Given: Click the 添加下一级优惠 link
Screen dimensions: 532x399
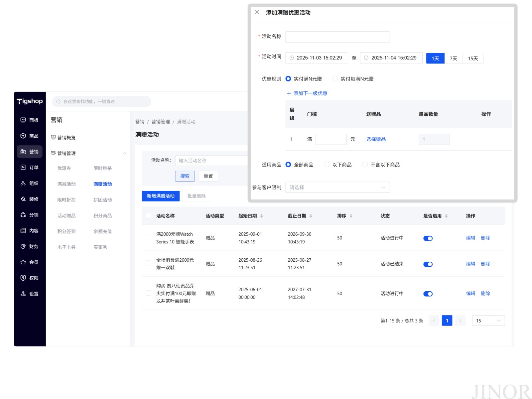Looking at the screenshot, I should click(307, 93).
